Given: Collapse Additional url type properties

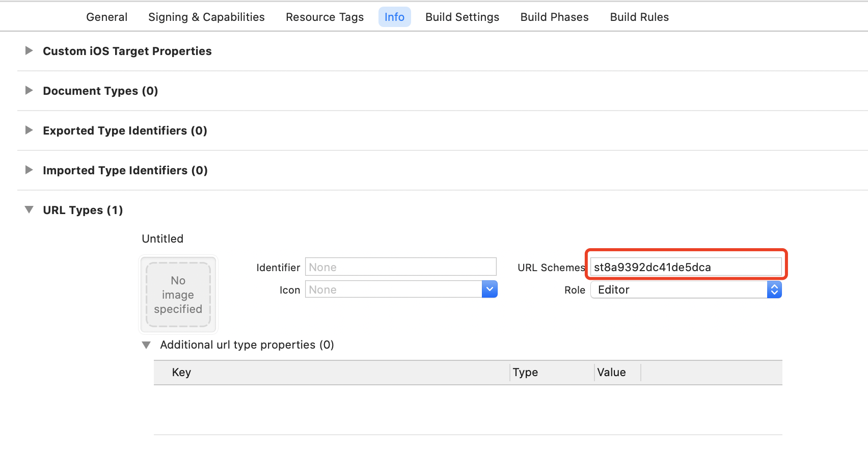Looking at the screenshot, I should (146, 345).
